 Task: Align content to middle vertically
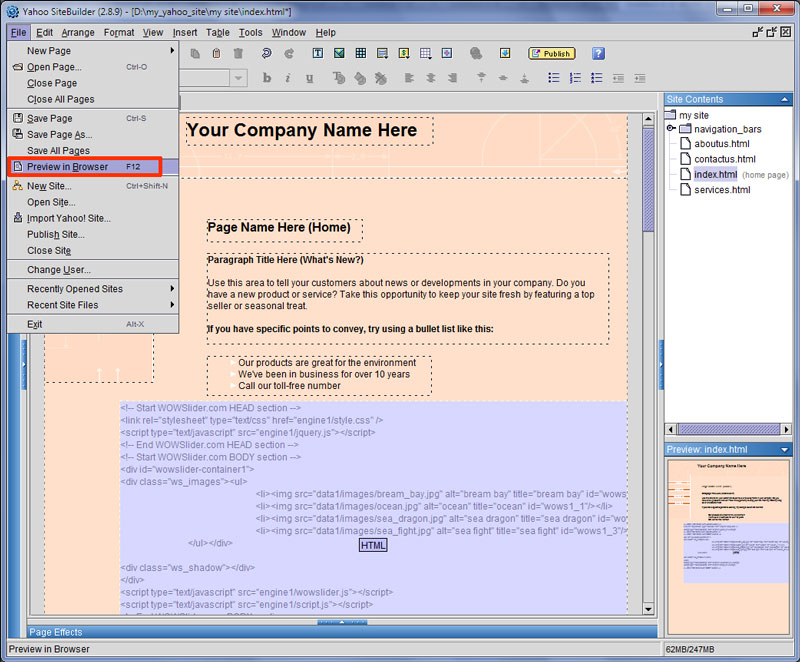(503, 78)
